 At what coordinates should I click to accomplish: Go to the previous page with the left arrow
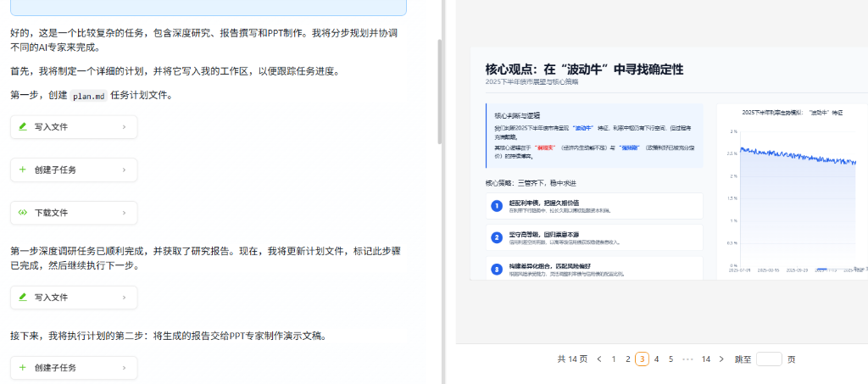point(599,359)
